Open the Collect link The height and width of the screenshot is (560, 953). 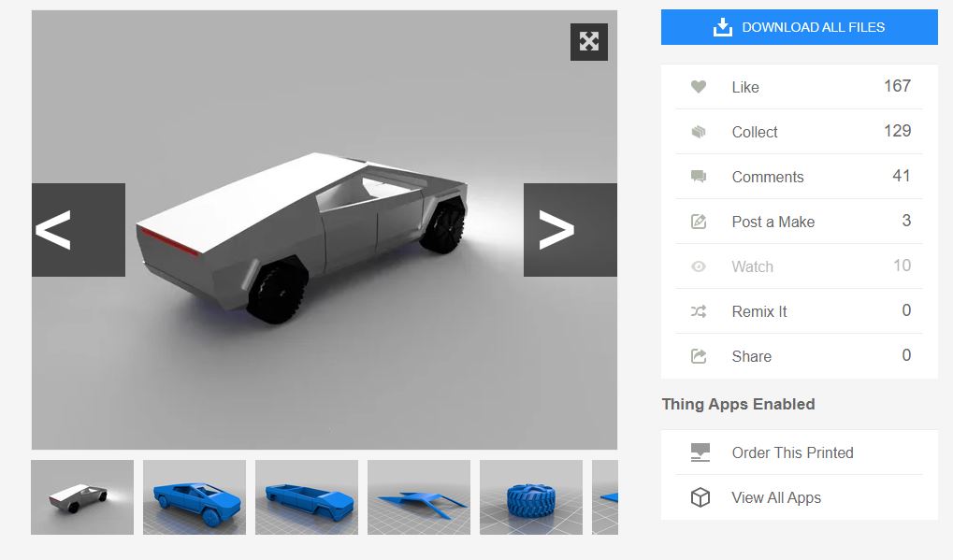click(x=754, y=133)
